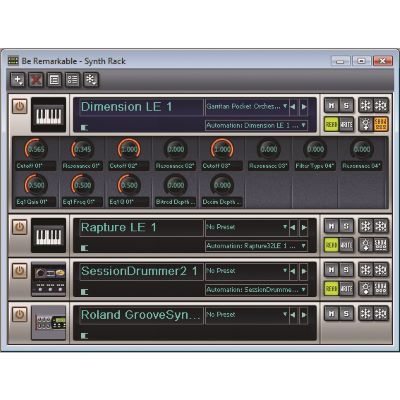Freeze the SessionDrummer2 1 synth

pyautogui.click(x=366, y=270)
